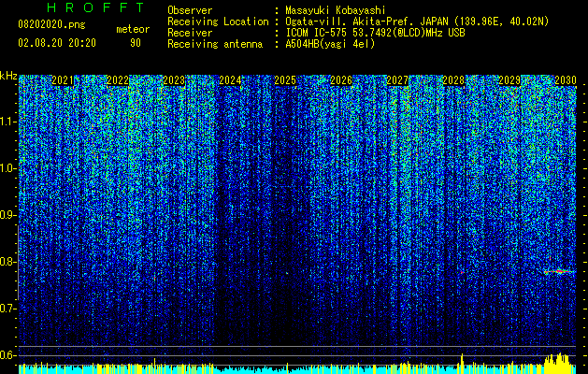Viewport: 588px width, 374px height.
Task: Click the Receiving Location label
Action: point(218,22)
